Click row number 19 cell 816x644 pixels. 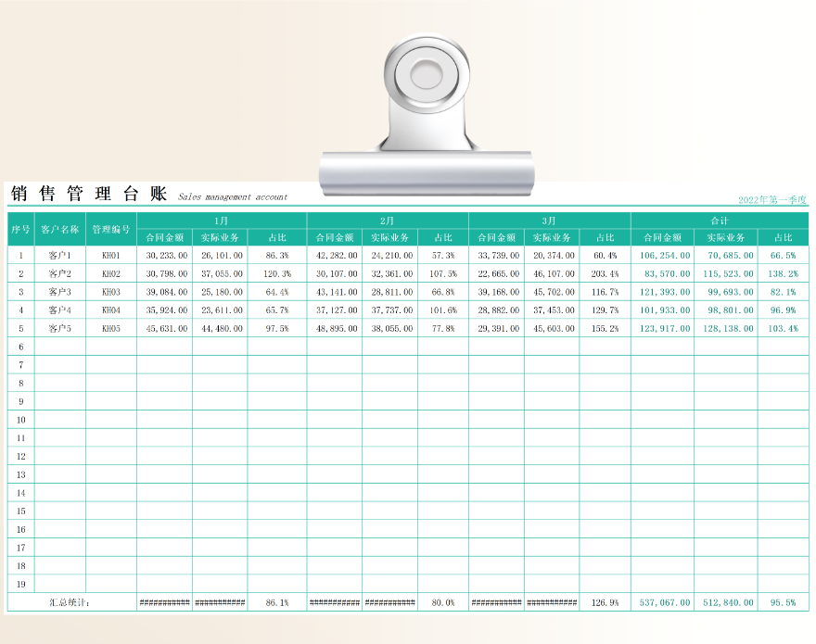point(20,584)
